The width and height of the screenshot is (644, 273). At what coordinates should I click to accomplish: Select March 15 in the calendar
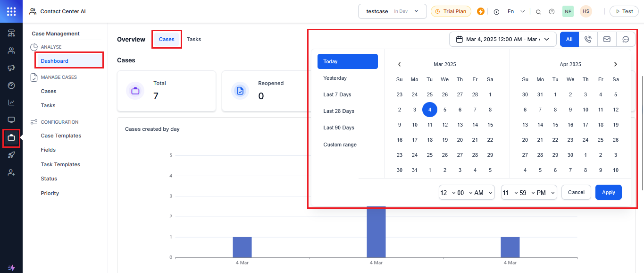pyautogui.click(x=490, y=125)
